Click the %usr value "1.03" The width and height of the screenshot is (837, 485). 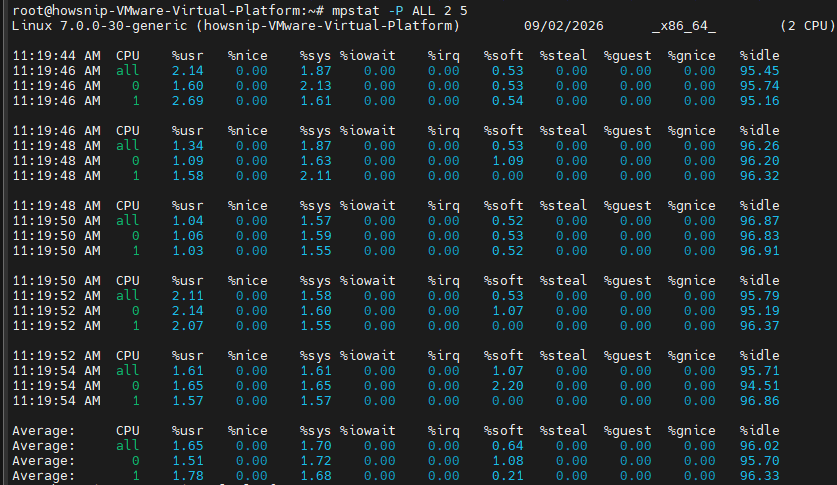pos(188,250)
